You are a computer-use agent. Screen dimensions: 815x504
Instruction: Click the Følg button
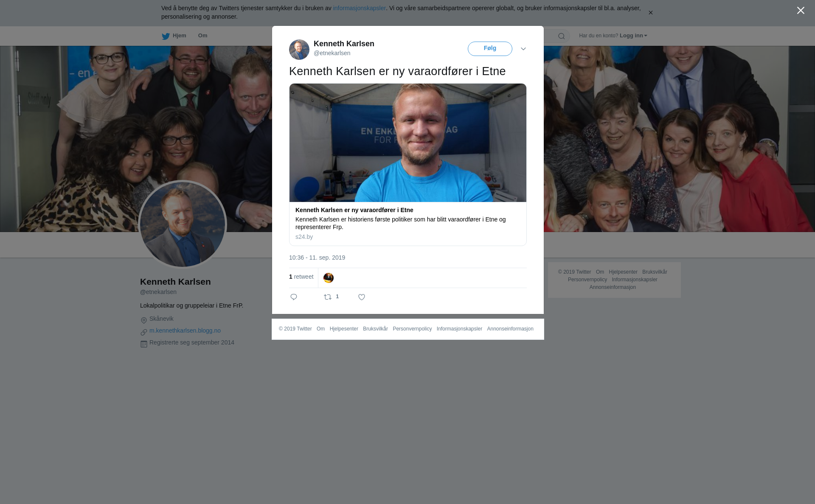click(490, 49)
